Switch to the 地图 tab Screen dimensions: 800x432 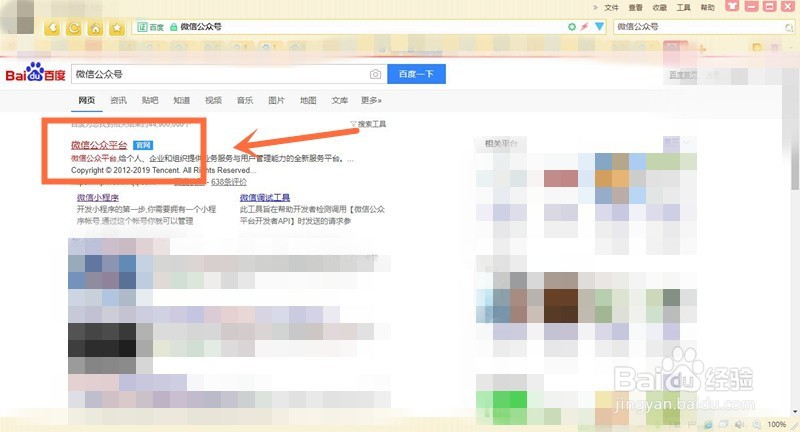[x=308, y=100]
